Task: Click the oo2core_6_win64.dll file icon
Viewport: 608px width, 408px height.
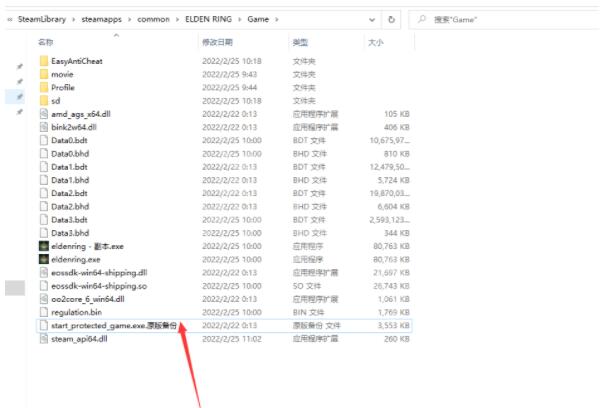Action: [44, 299]
